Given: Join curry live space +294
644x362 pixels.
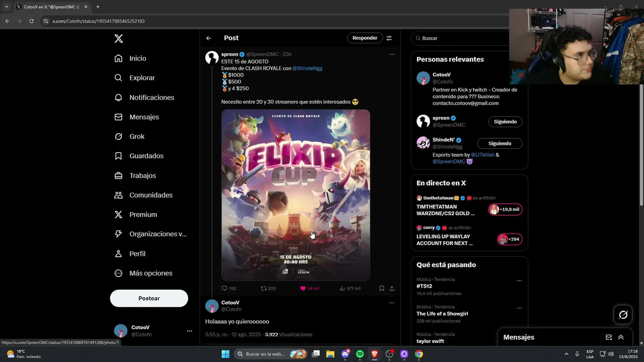Looking at the screenshot, I should click(x=510, y=239).
